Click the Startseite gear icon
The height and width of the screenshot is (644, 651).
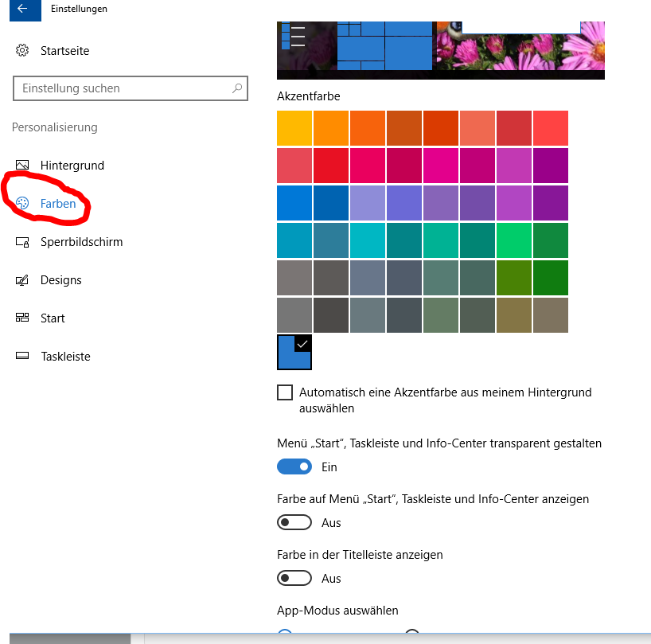22,50
